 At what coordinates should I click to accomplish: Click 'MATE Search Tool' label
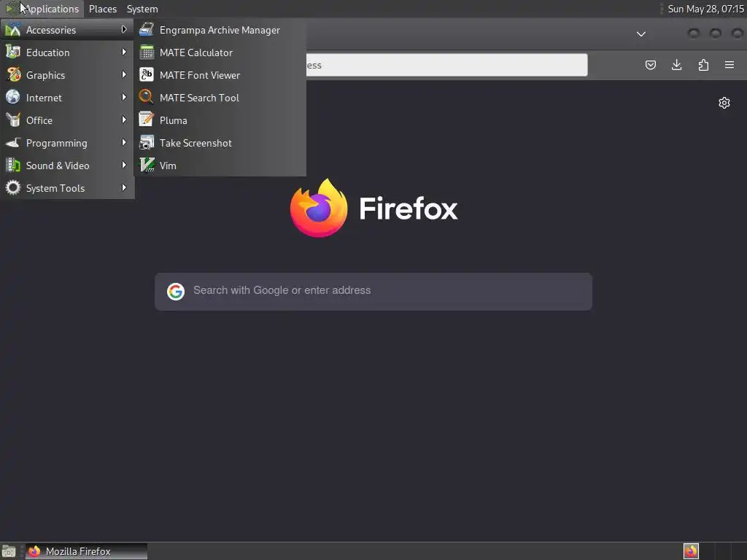[x=199, y=98]
